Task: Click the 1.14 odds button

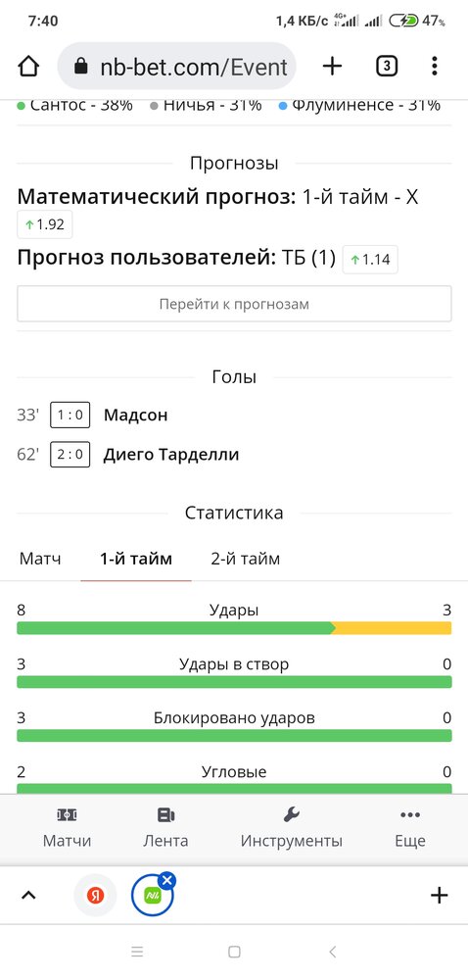Action: (x=370, y=260)
